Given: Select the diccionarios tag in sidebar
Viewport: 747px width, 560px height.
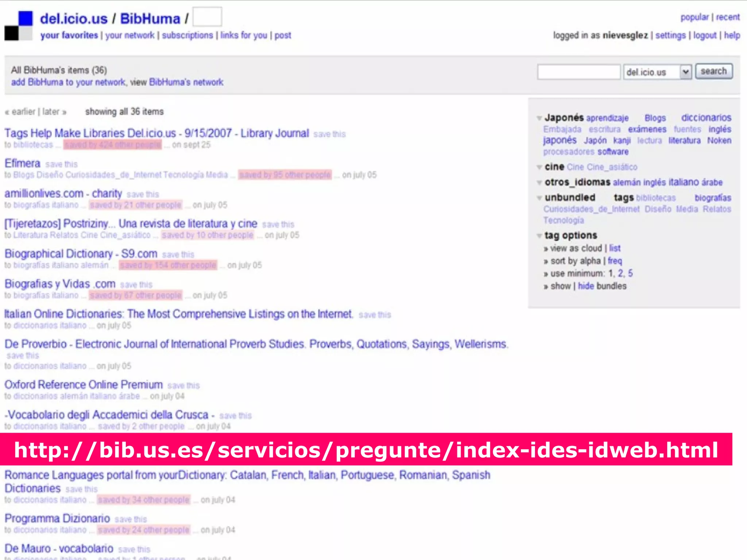Looking at the screenshot, I should (706, 118).
